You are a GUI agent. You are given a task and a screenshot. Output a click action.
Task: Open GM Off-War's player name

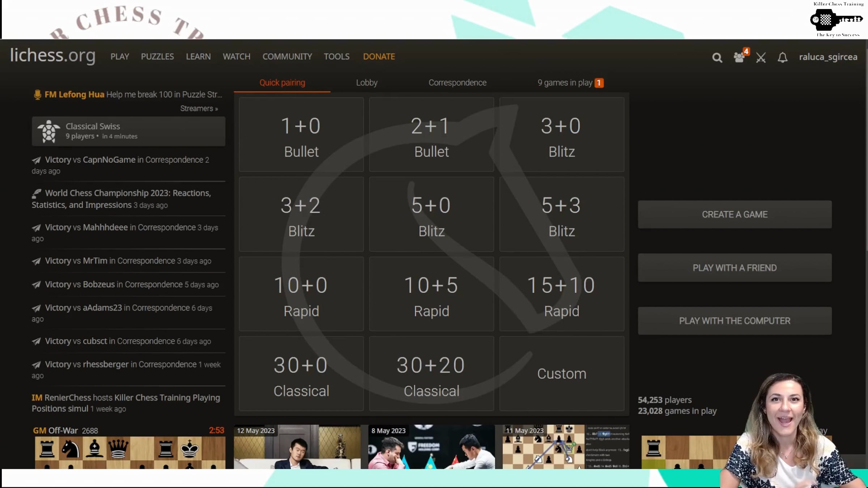pyautogui.click(x=55, y=431)
